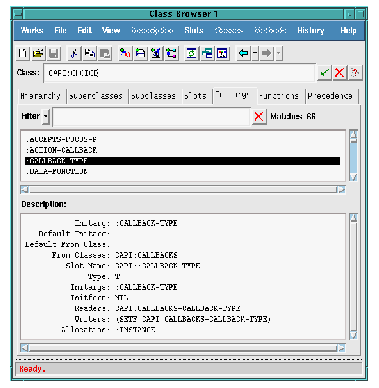This screenshot has height=388, width=379.
Task: Switch to the Subclasses tab
Action: 153,96
